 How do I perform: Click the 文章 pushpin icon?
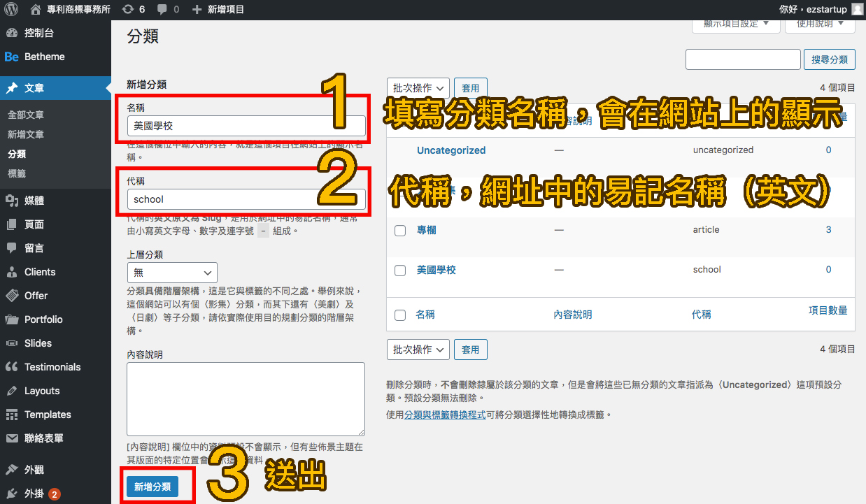tap(12, 88)
